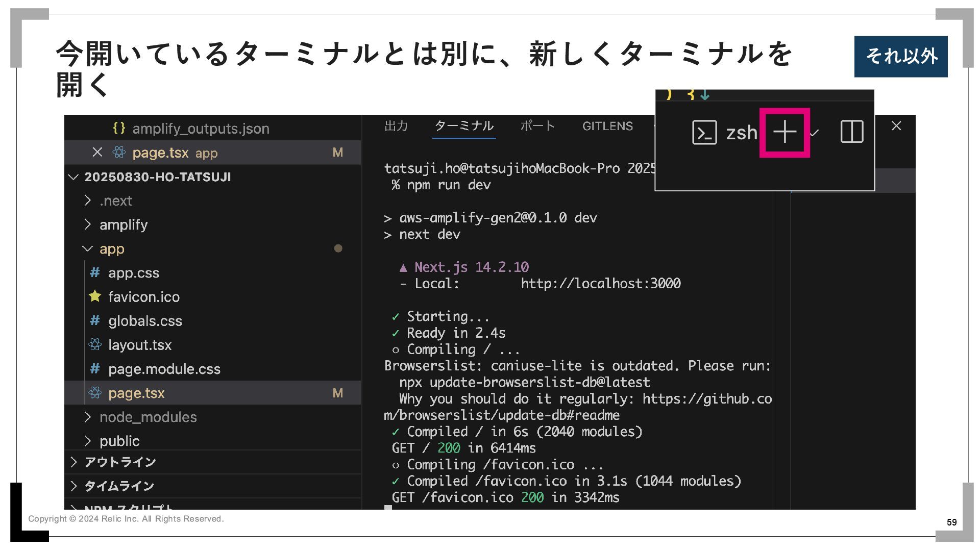Click the modified dot on app folder
980x551 pixels.
pyautogui.click(x=338, y=248)
